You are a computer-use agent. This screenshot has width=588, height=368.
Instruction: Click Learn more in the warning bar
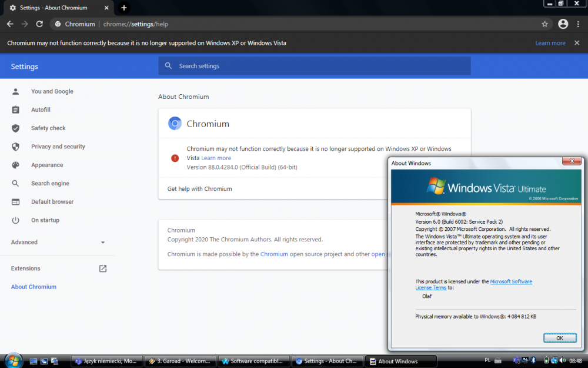550,43
